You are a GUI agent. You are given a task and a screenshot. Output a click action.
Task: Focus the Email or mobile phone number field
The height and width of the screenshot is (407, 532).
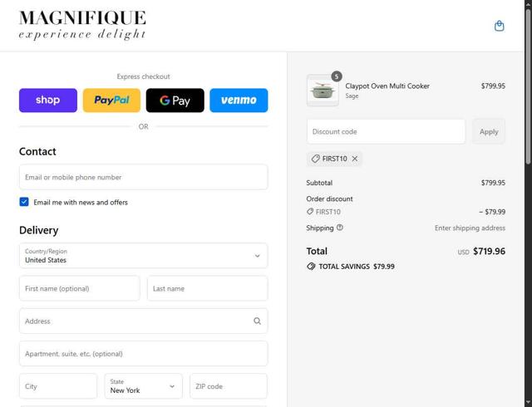click(x=144, y=177)
